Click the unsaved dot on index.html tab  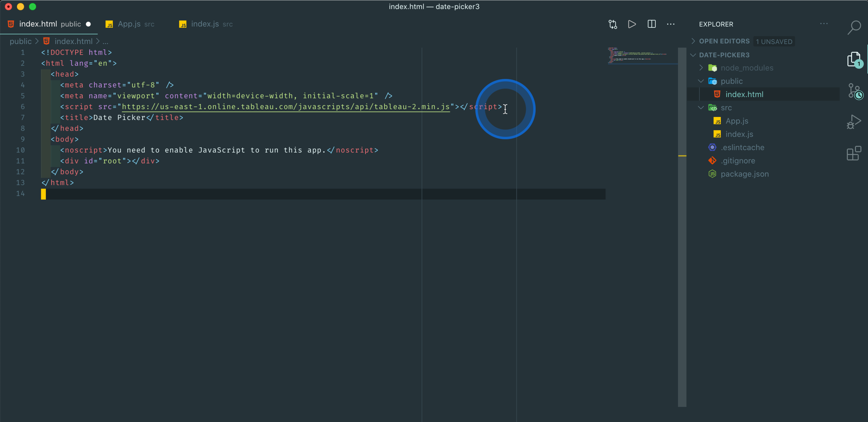coord(89,24)
